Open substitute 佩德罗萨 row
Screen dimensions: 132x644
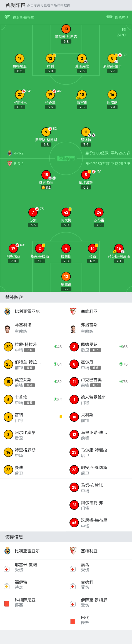[99, 347]
